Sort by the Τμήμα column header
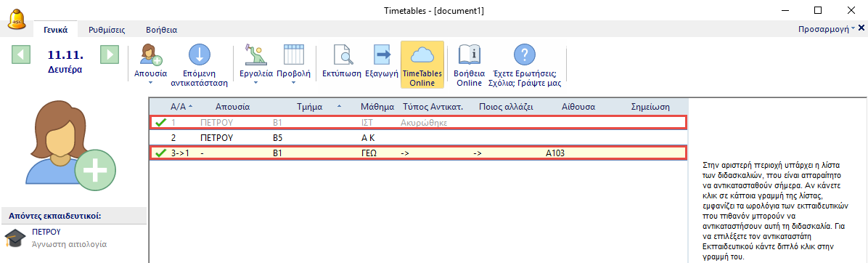The width and height of the screenshot is (868, 263). 310,107
